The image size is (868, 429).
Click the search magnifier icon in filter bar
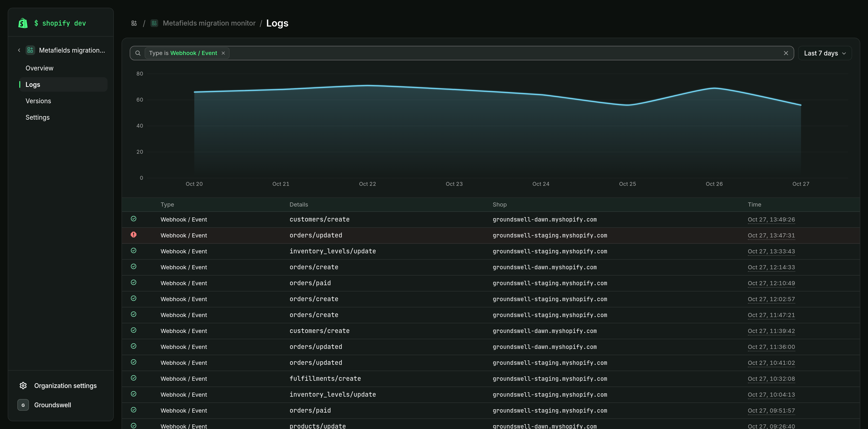[138, 53]
